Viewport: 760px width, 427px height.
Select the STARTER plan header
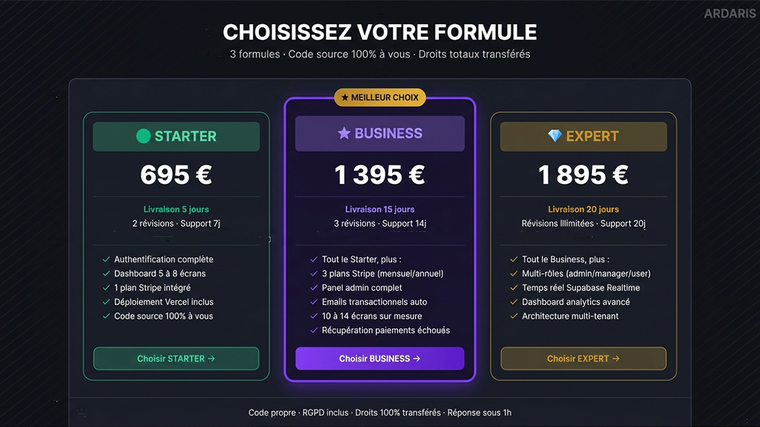[176, 136]
